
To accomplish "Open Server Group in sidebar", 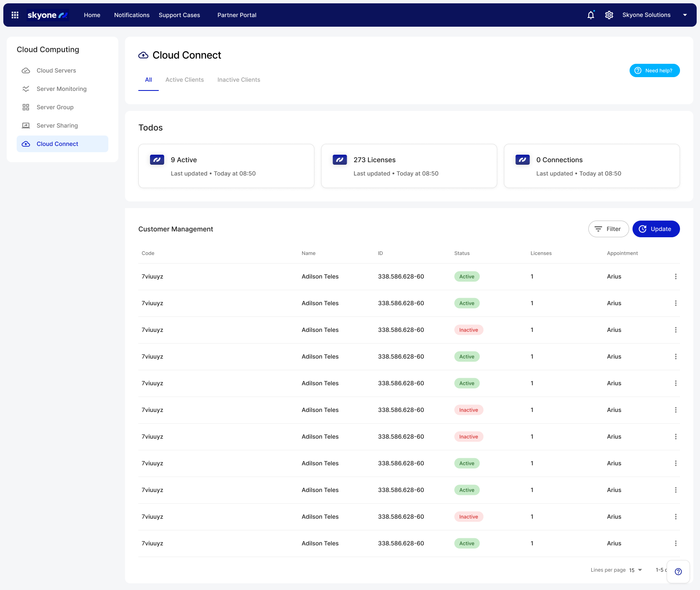I will [x=55, y=107].
